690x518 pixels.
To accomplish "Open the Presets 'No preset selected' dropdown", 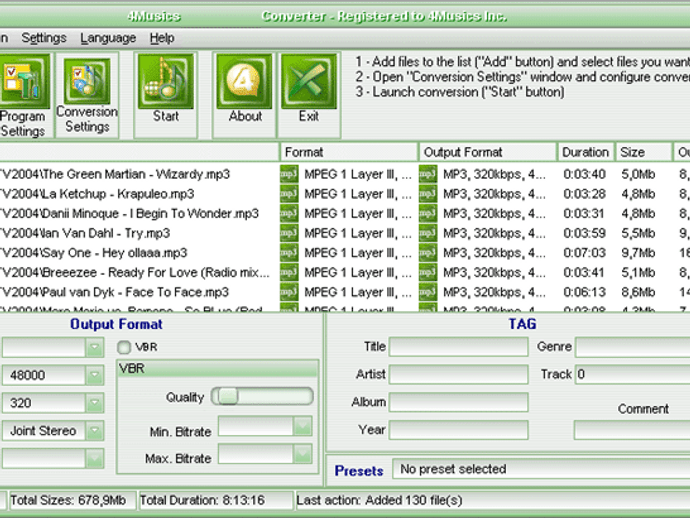I will [x=541, y=469].
